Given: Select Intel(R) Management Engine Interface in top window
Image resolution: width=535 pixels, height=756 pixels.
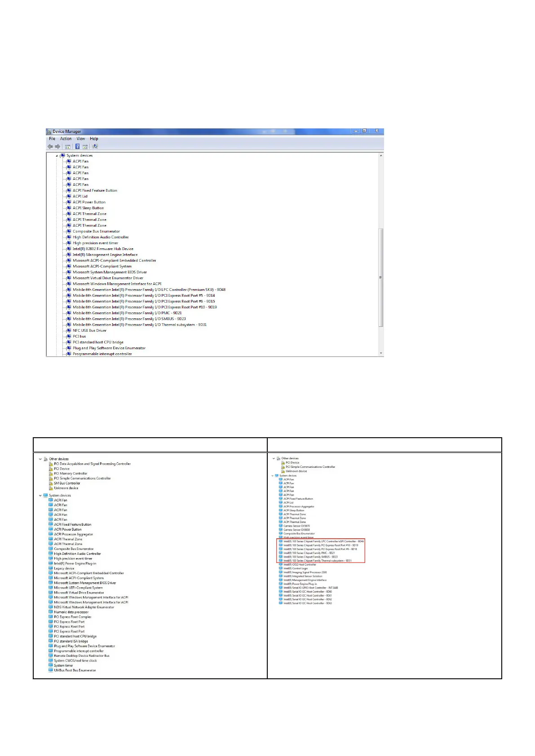Looking at the screenshot, I should 105,255.
